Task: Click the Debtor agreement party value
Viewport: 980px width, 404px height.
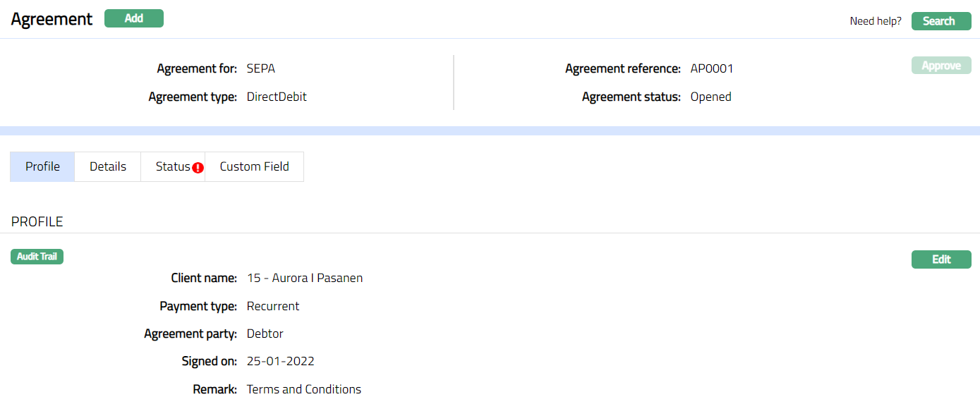Action: pyautogui.click(x=265, y=334)
